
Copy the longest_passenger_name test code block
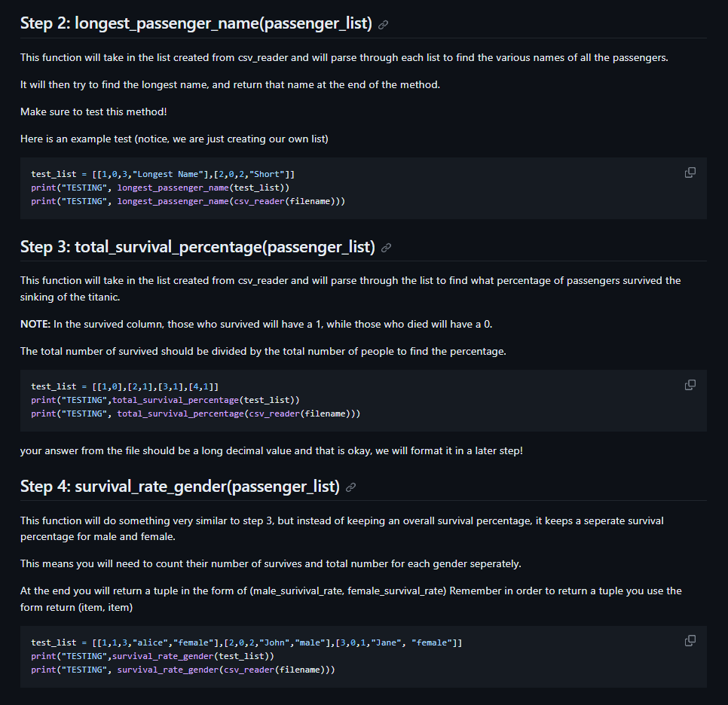pos(690,172)
